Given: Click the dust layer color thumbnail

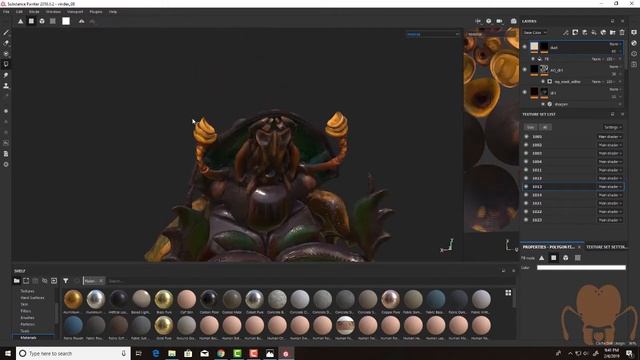Looking at the screenshot, I should pos(534,47).
